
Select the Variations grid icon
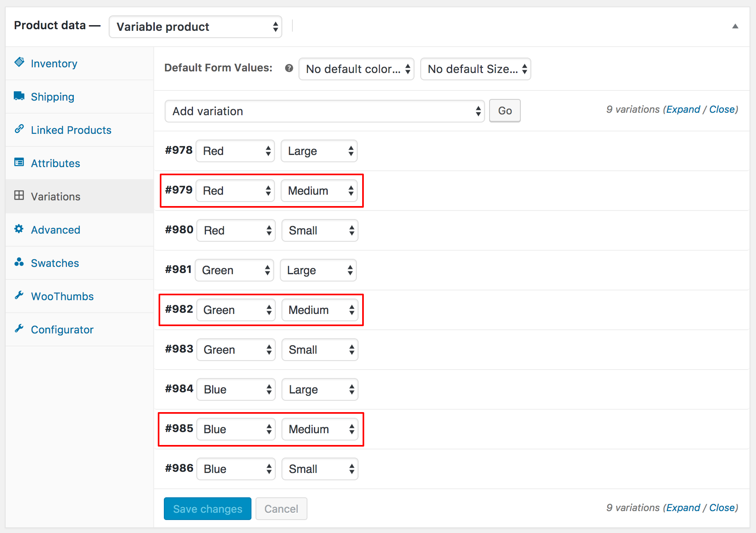[x=19, y=196]
